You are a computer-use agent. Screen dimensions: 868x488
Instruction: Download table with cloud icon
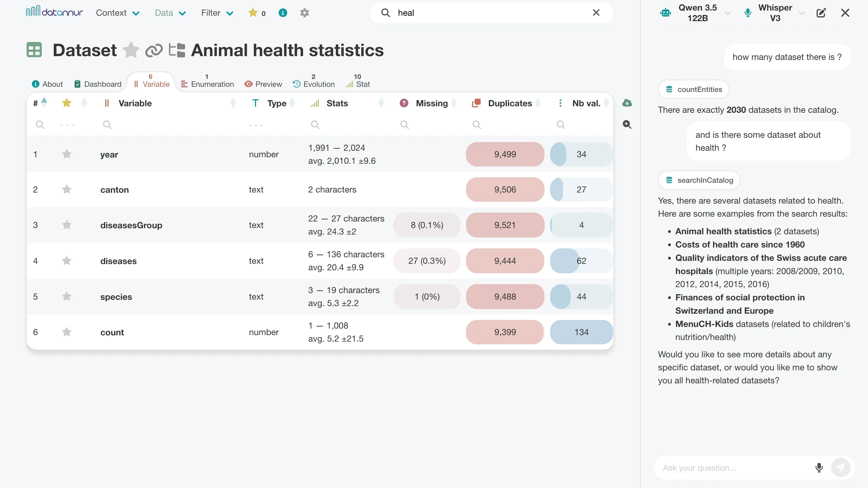pyautogui.click(x=627, y=103)
